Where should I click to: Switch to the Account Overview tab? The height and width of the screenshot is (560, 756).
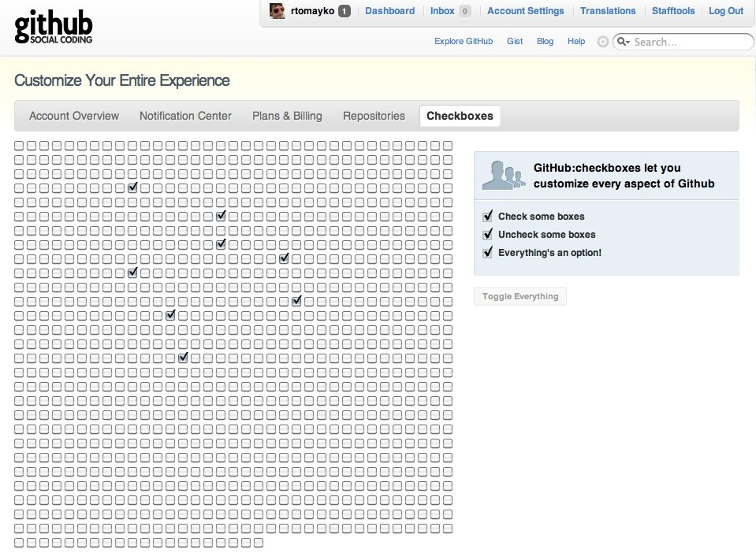(x=74, y=116)
